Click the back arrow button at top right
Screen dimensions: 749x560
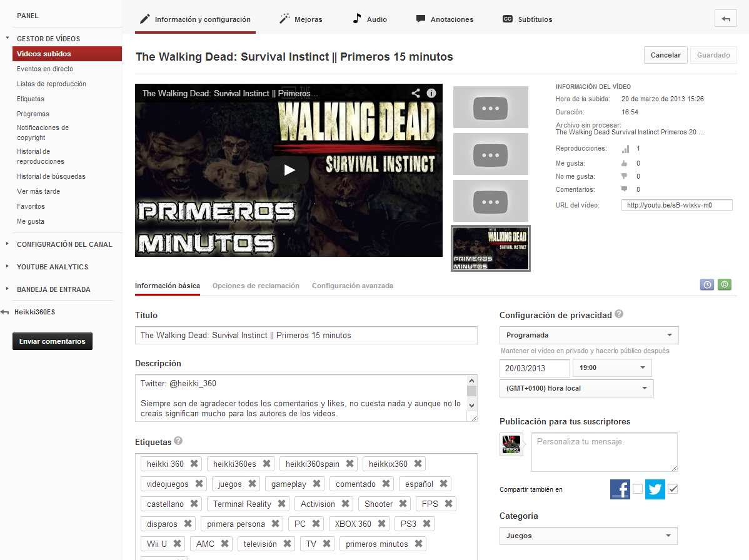click(x=726, y=19)
